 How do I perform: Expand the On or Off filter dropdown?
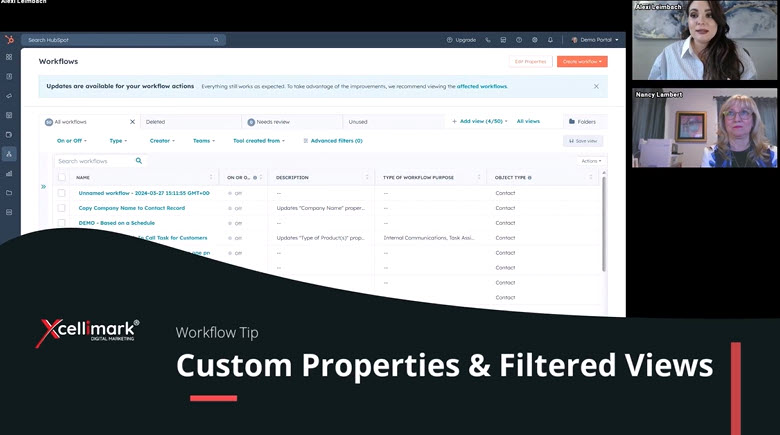click(x=73, y=141)
